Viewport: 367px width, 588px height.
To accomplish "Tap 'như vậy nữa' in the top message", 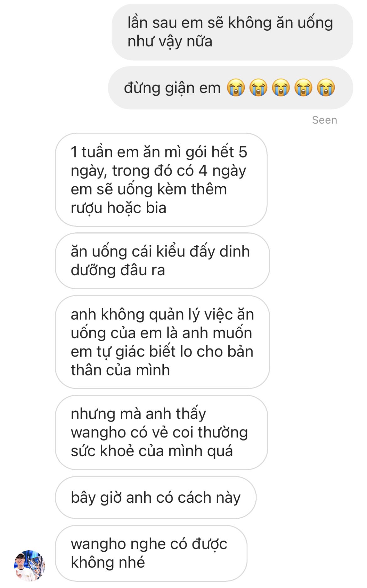I will coord(170,42).
